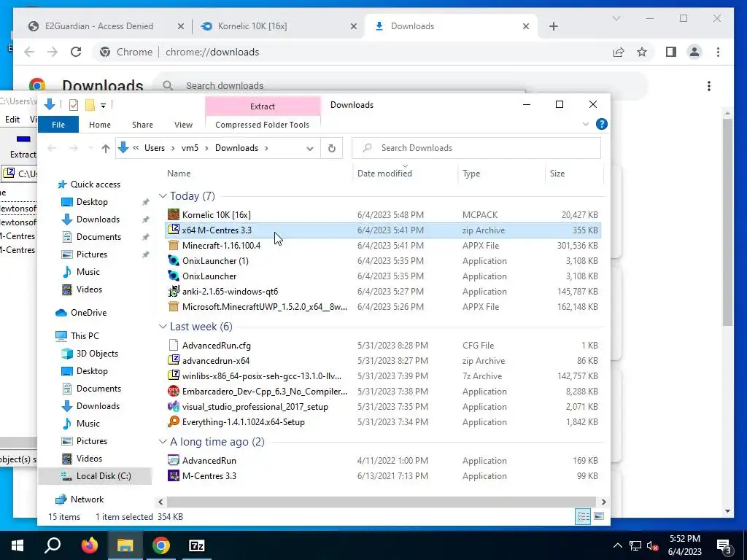Close the Kornelic 10K [16x] tab
The height and width of the screenshot is (560, 747).
pyautogui.click(x=354, y=26)
